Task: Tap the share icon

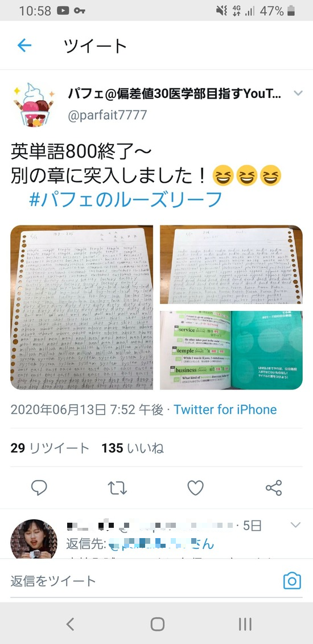Action: 274,487
